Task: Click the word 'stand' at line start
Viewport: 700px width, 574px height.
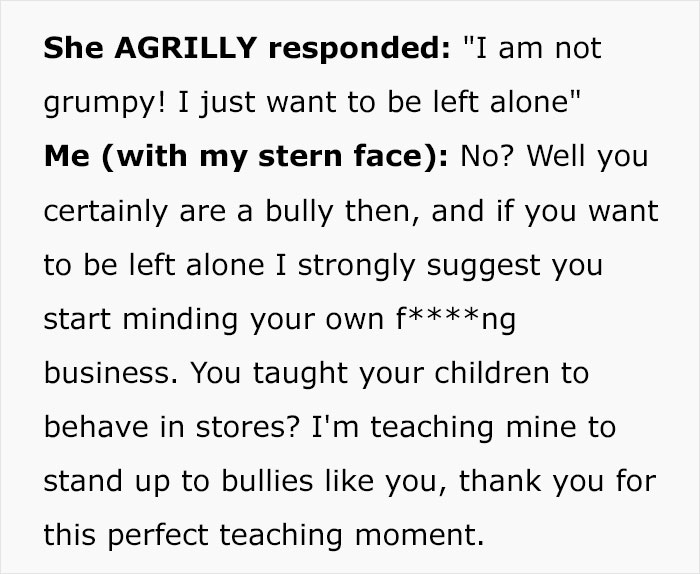Action: click(x=83, y=481)
